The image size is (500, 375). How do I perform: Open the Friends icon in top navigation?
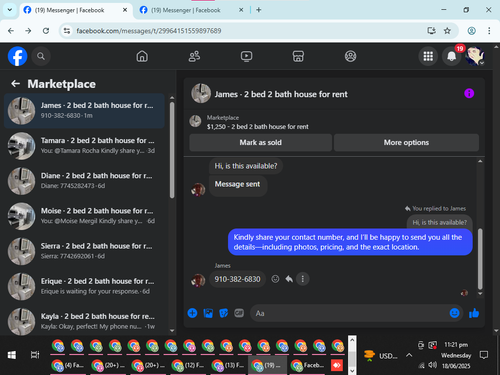click(x=194, y=56)
